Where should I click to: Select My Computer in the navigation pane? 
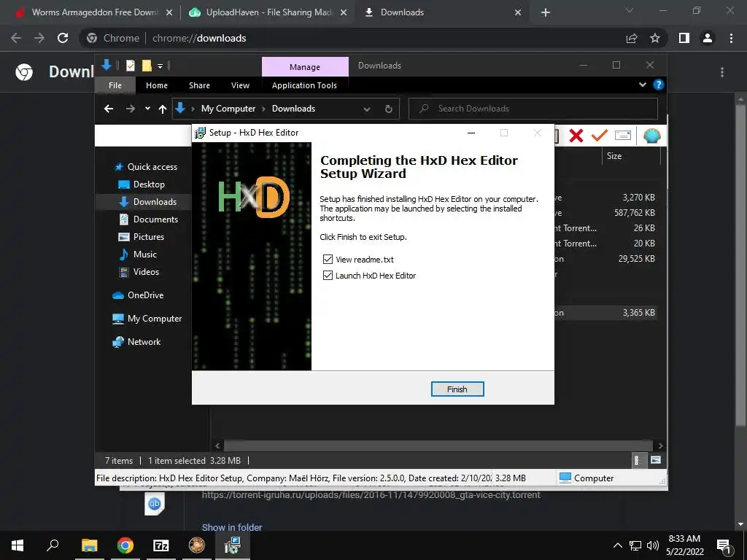point(155,319)
